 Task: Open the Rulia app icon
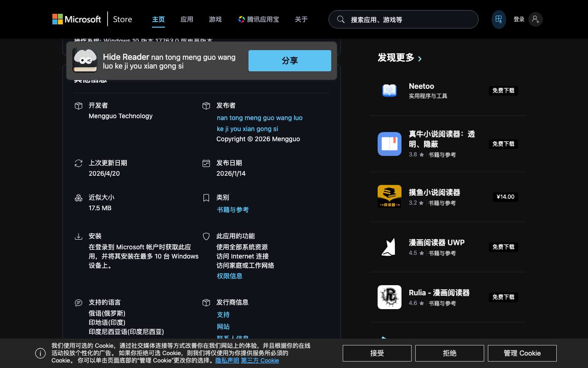(x=390, y=297)
